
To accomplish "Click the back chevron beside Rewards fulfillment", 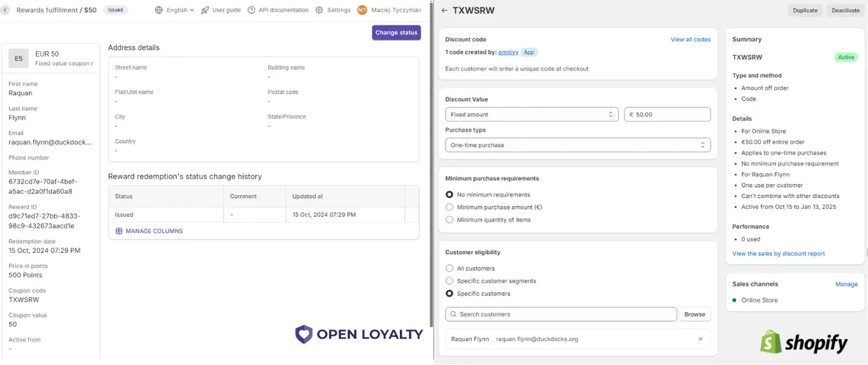I will click(x=5, y=10).
